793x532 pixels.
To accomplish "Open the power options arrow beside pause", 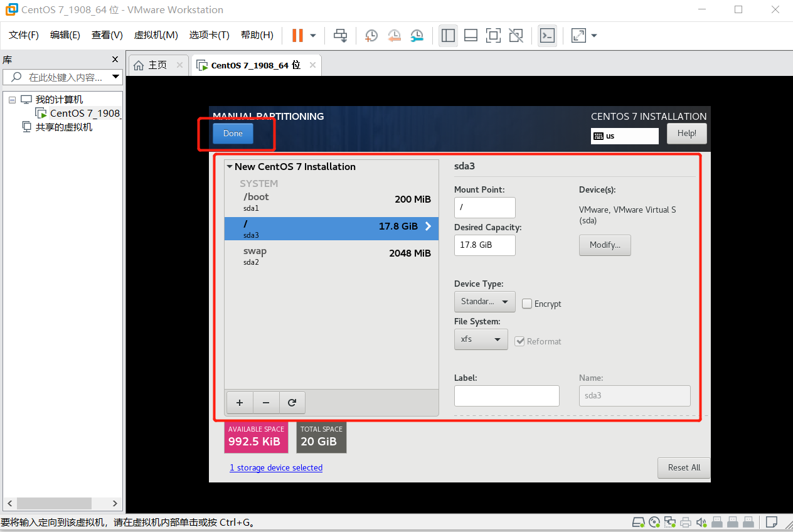I will (x=313, y=36).
